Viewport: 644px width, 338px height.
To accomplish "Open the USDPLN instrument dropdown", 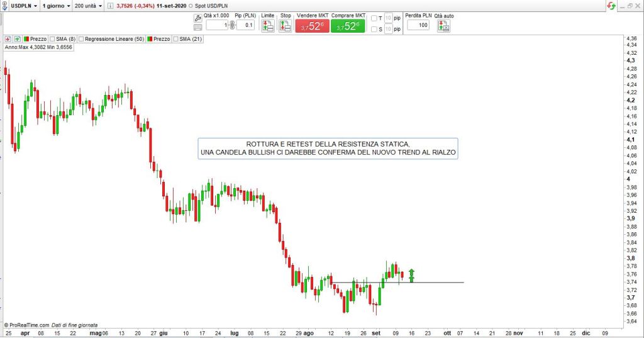I will point(24,6).
